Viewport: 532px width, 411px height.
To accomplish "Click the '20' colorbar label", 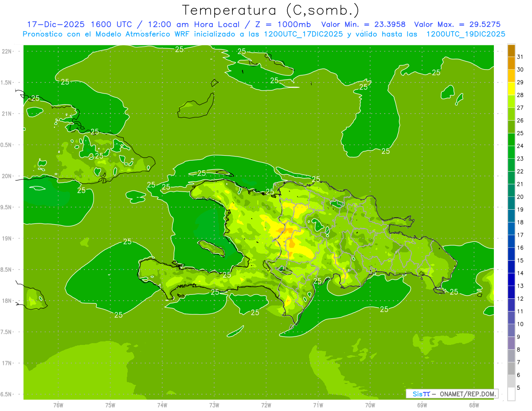I will tap(520, 197).
